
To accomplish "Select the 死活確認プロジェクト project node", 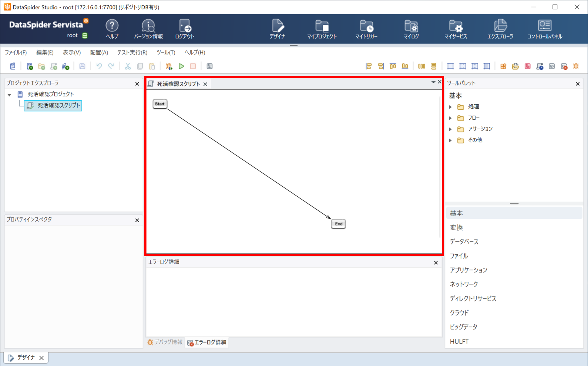I will (x=50, y=94).
